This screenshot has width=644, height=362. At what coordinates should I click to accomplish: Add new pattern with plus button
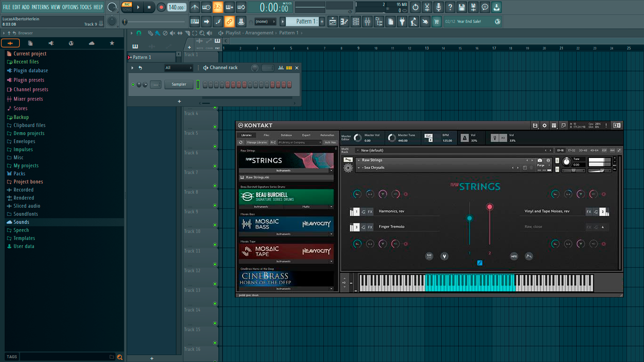pos(322,22)
